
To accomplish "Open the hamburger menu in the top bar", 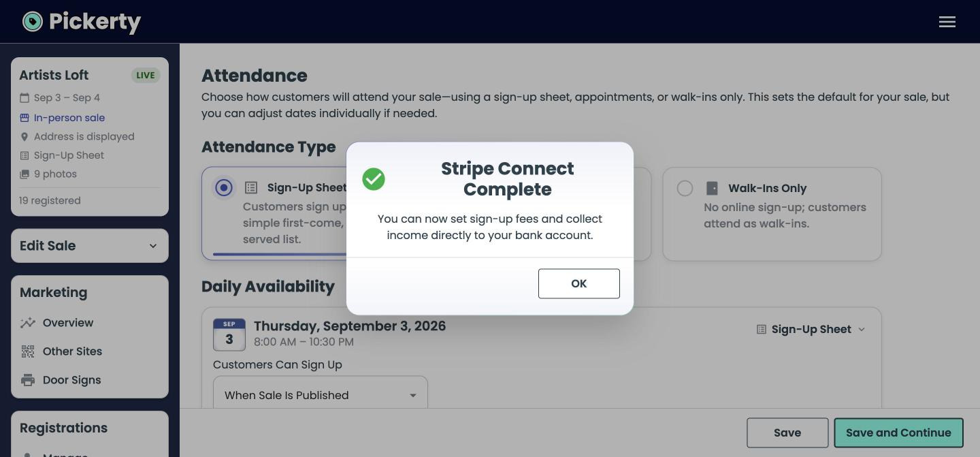I will (947, 22).
